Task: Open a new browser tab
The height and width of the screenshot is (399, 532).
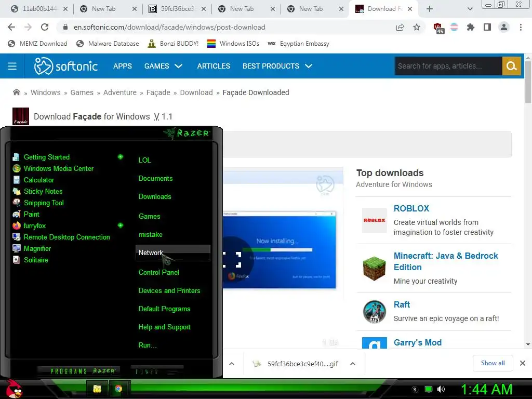Action: click(430, 9)
